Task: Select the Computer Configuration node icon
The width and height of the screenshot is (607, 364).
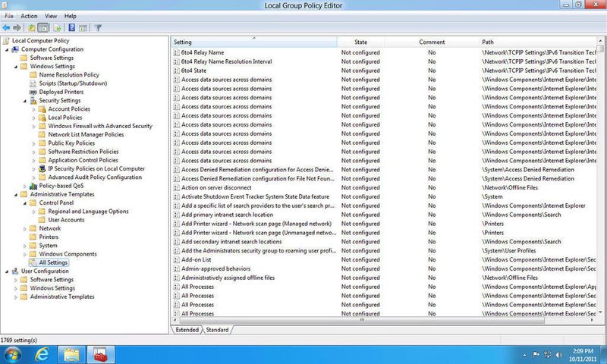Action: tap(15, 49)
